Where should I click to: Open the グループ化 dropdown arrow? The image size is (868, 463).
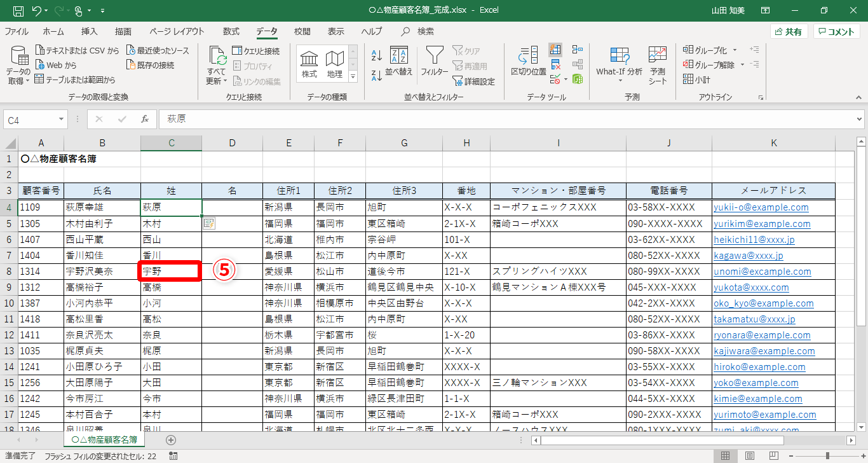(x=735, y=50)
